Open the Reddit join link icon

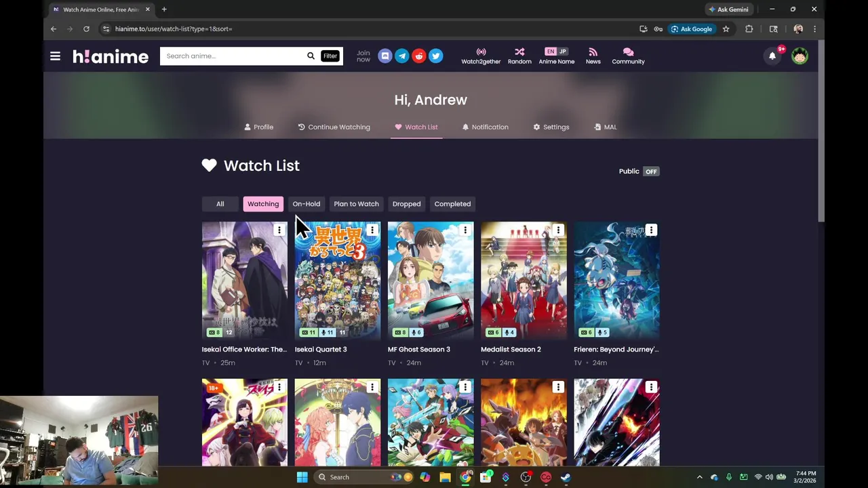click(419, 56)
